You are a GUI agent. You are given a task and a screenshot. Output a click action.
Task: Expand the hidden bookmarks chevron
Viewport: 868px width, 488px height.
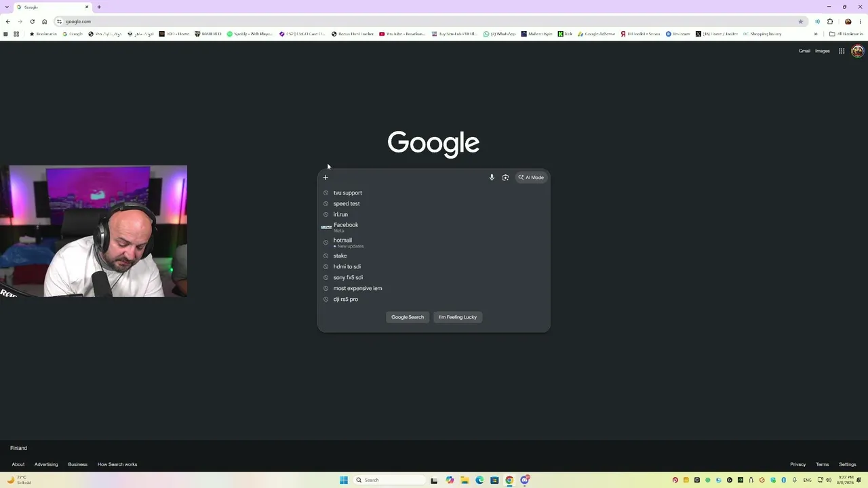pyautogui.click(x=816, y=34)
